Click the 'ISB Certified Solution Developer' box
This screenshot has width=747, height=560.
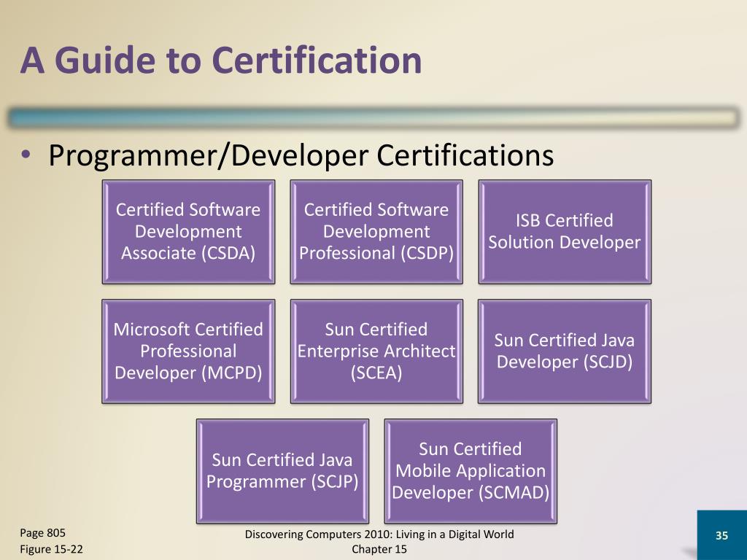[565, 232]
